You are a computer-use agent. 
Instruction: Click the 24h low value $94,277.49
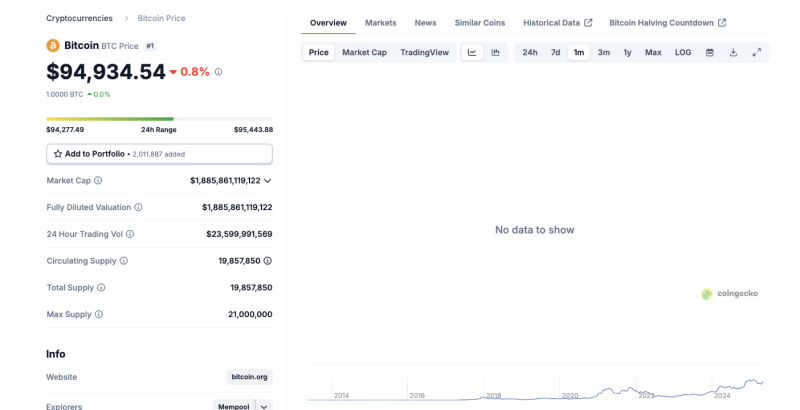(65, 130)
